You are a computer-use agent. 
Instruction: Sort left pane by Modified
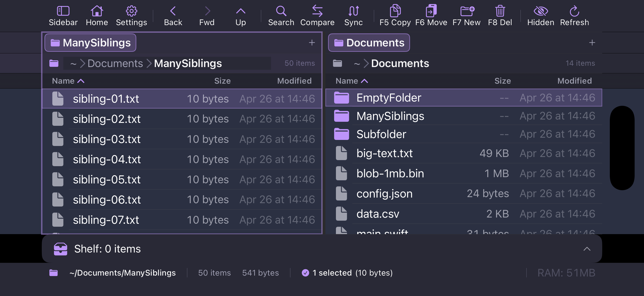point(294,81)
